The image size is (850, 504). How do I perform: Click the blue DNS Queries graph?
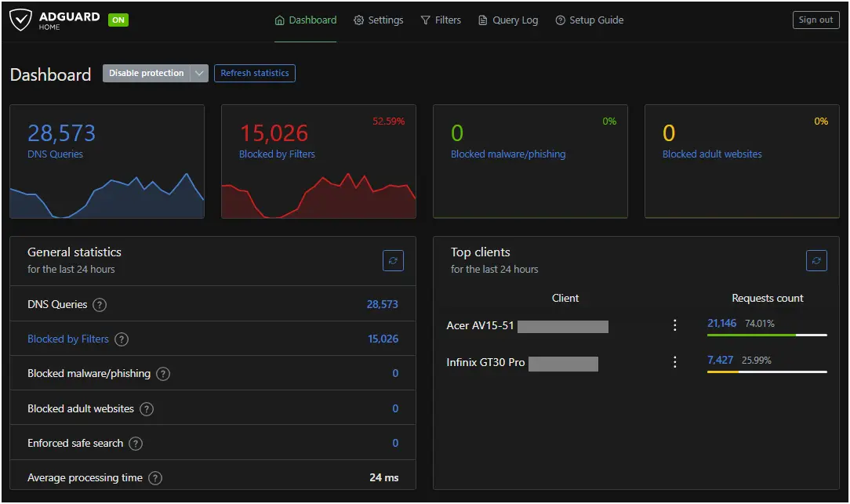point(107,196)
